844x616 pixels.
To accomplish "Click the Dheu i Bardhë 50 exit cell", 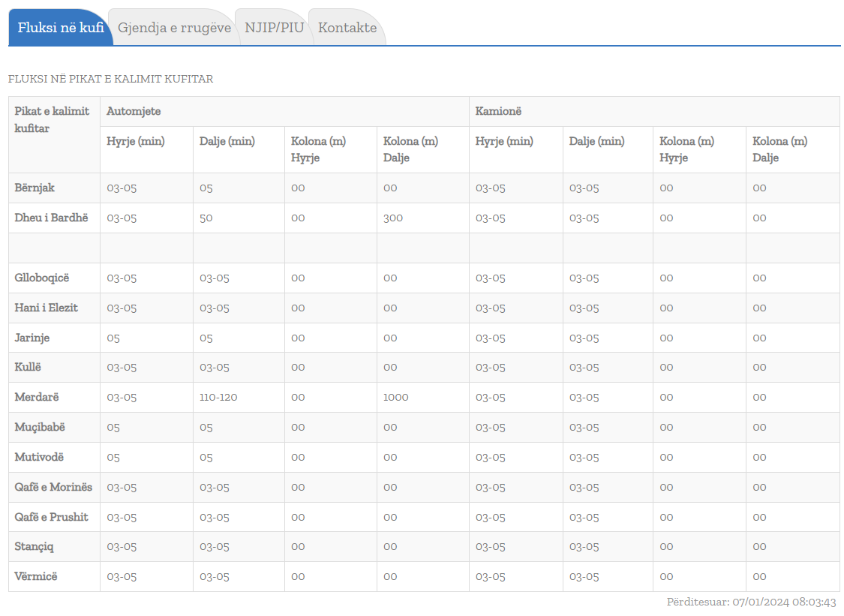I will [206, 218].
